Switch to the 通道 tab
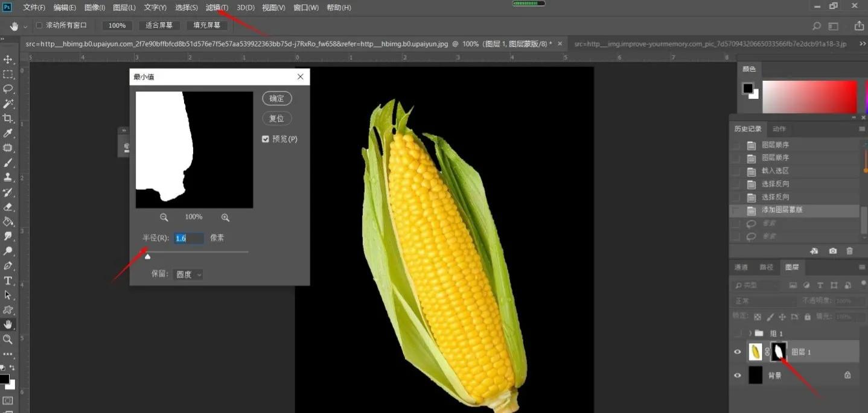The width and height of the screenshot is (868, 413). coord(741,267)
